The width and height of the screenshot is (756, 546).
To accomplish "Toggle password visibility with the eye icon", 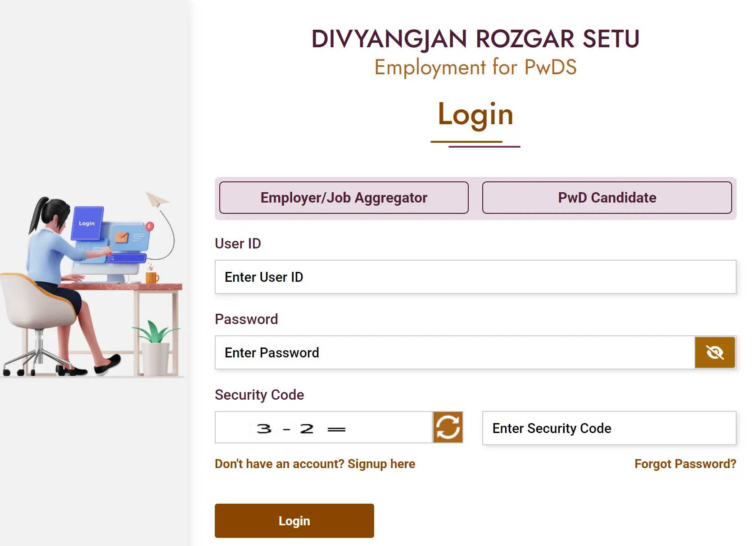I will coord(715,352).
